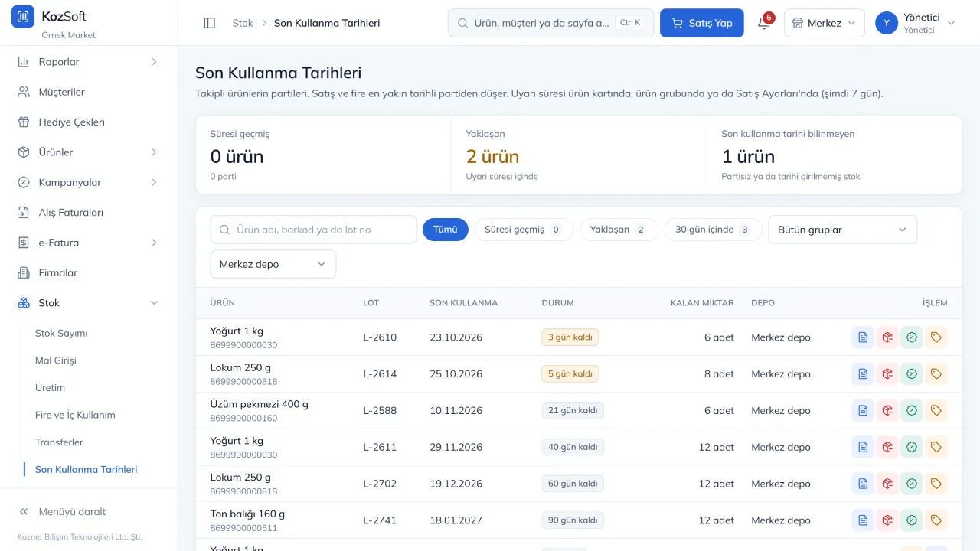The image size is (980, 551).
Task: Focus the global search field
Action: click(x=550, y=23)
